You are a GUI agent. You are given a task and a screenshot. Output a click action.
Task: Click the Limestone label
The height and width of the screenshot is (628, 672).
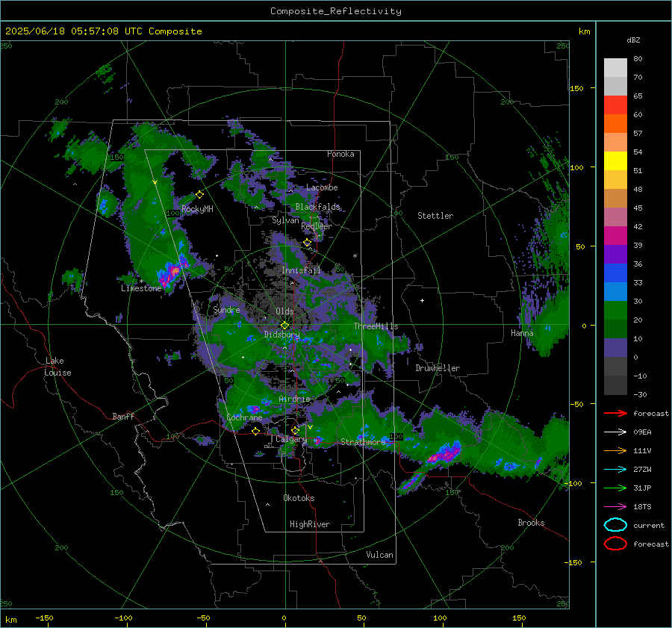pos(141,288)
